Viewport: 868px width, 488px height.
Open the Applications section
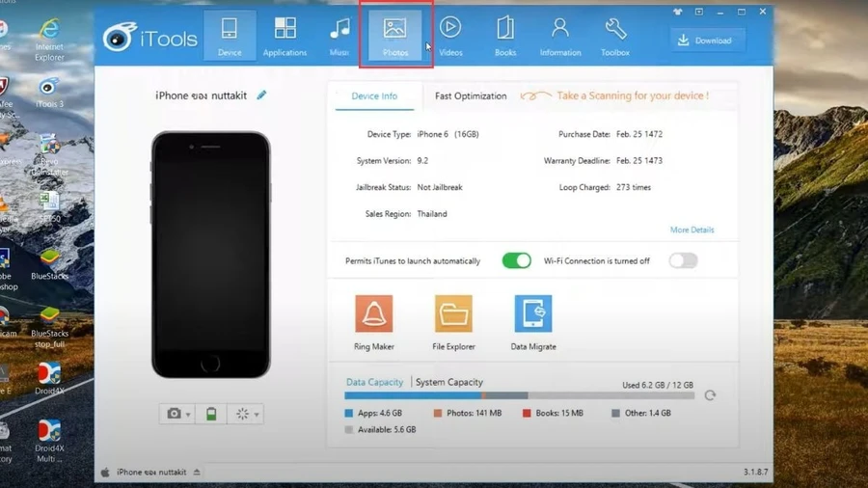(285, 36)
